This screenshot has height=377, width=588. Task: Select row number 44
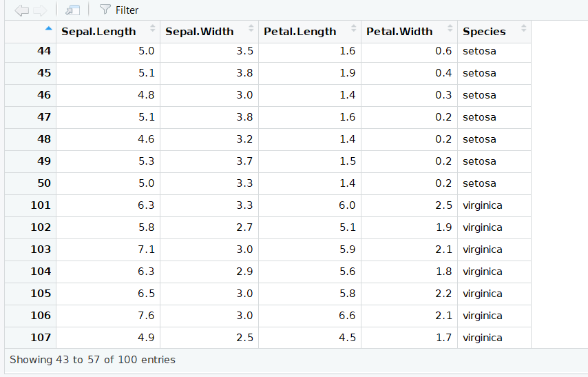coord(43,51)
